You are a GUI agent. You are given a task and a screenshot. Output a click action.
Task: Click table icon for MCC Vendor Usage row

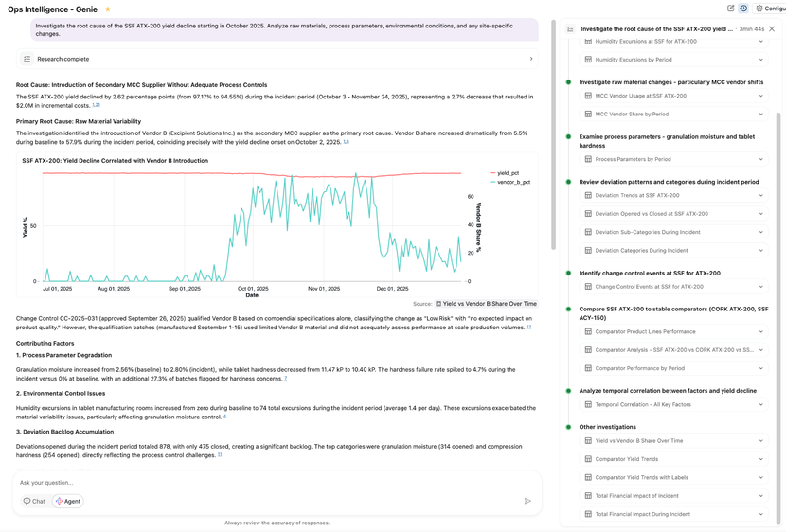[x=588, y=96]
